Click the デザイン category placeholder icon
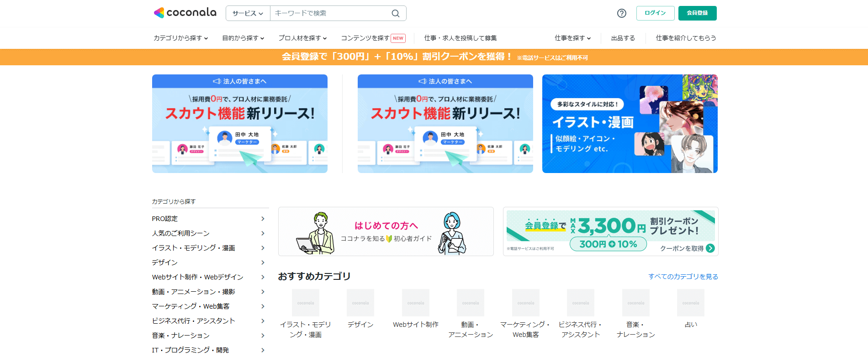This screenshot has height=357, width=868. click(360, 303)
